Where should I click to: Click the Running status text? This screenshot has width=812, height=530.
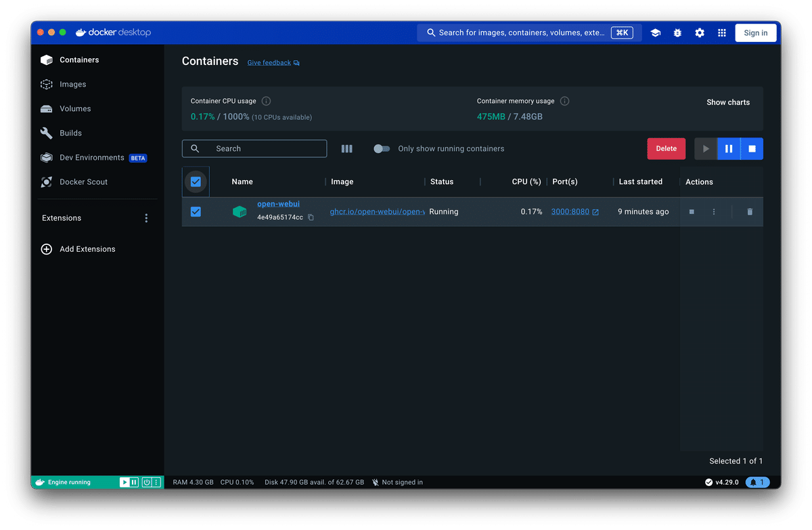(444, 212)
